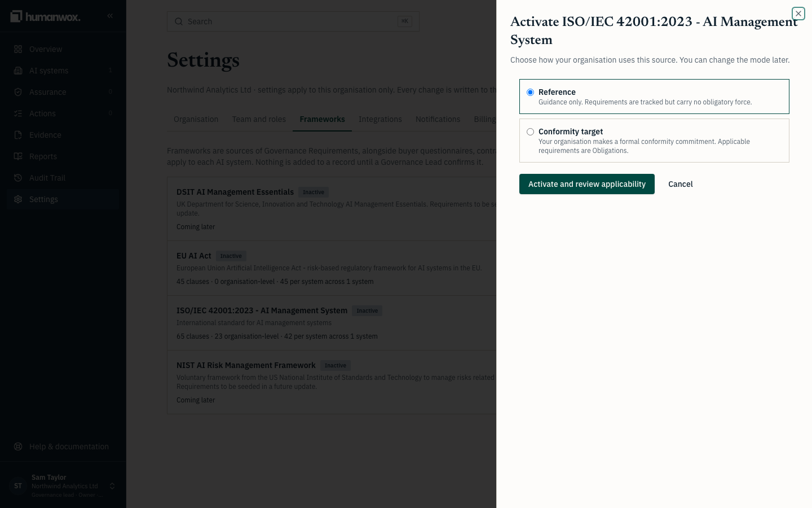Switch to the Integrations tab
The width and height of the screenshot is (812, 508).
(380, 119)
